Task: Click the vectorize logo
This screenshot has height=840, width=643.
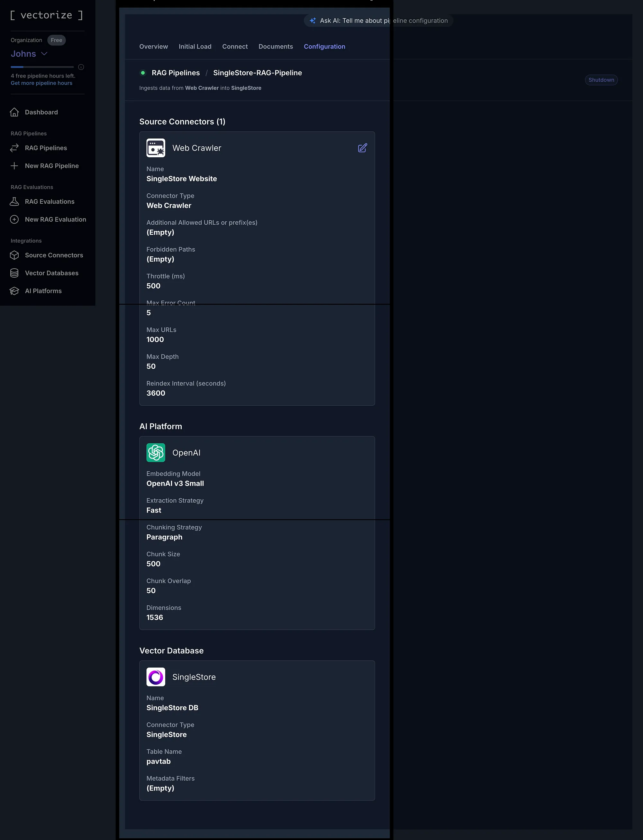Action: point(46,15)
